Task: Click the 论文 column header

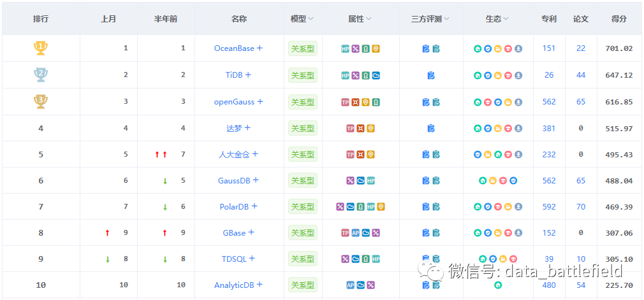Action: coord(581,19)
